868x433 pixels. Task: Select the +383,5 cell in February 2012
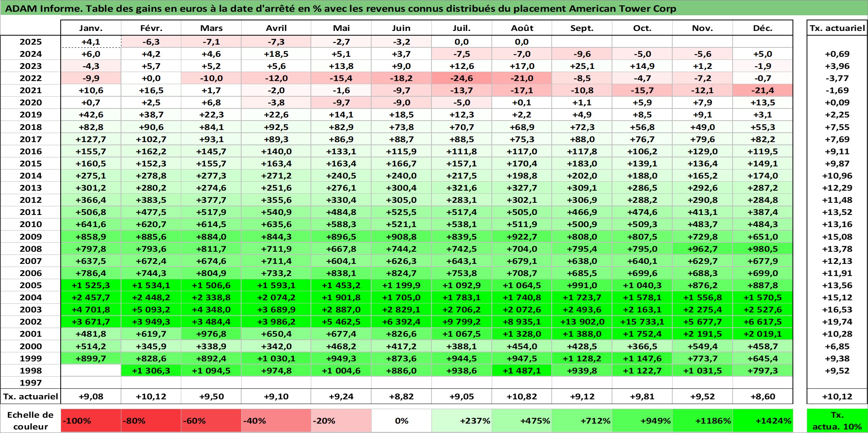151,200
